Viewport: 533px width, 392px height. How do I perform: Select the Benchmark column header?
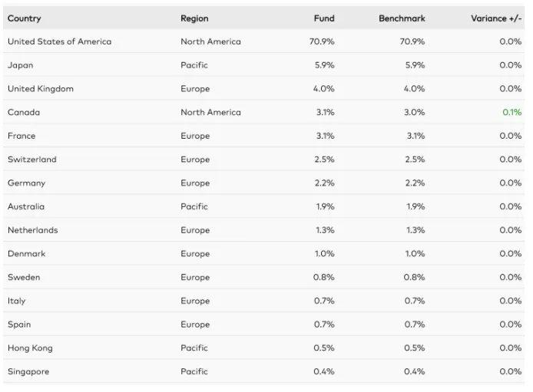point(402,18)
